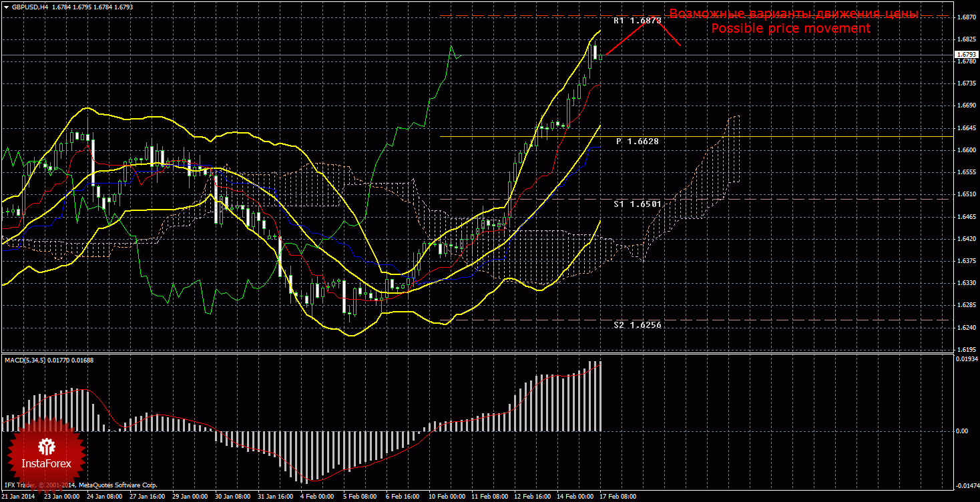Select the R1 1.6873 resistance label

[x=638, y=21]
